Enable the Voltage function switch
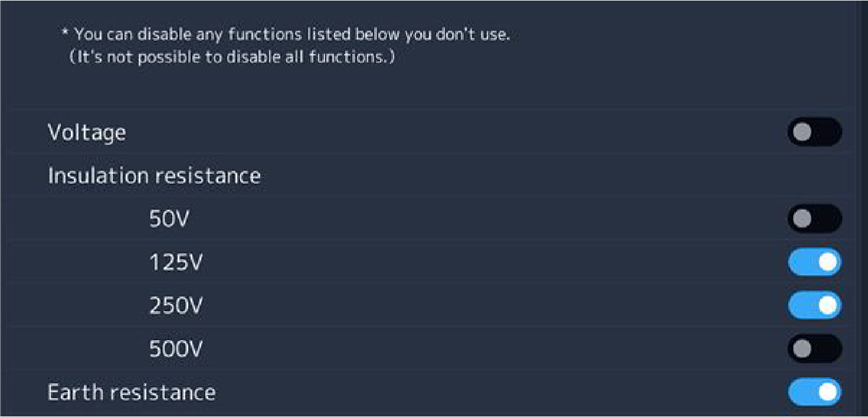The image size is (868, 417). tap(814, 132)
